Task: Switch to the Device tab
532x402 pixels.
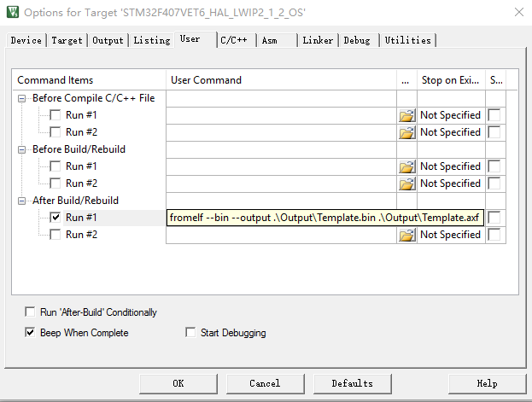Action: [26, 40]
